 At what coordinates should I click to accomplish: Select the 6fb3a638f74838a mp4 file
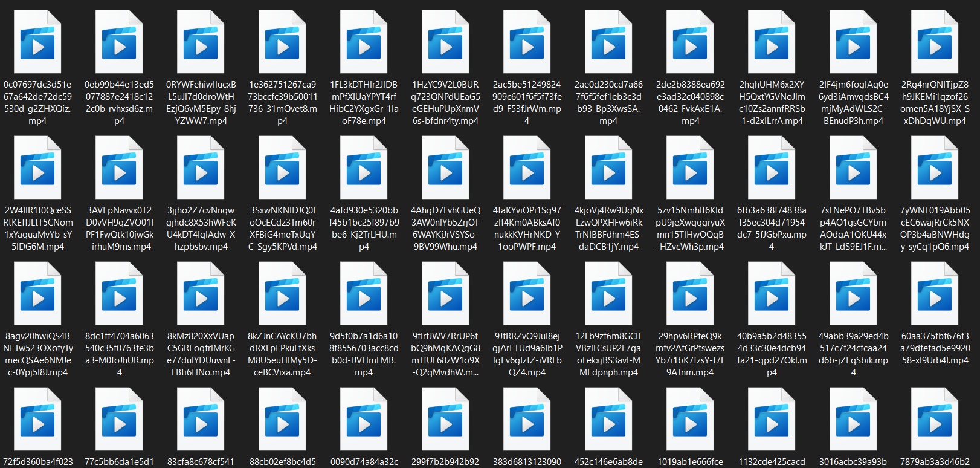click(772, 168)
